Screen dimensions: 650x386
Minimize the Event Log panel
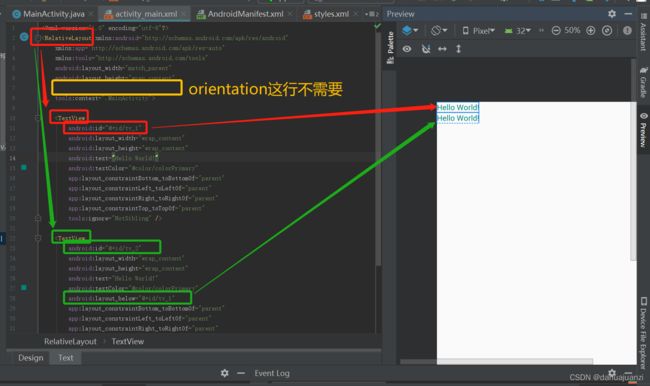pyautogui.click(x=241, y=373)
